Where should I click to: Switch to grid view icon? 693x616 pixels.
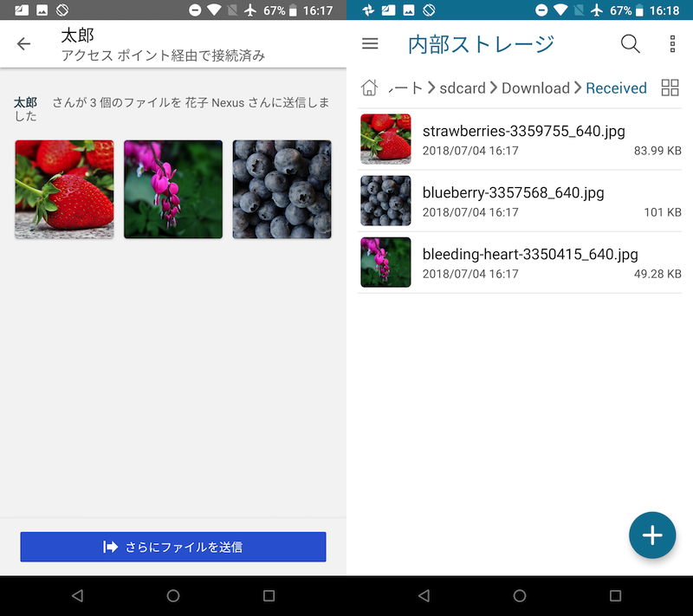coord(670,88)
